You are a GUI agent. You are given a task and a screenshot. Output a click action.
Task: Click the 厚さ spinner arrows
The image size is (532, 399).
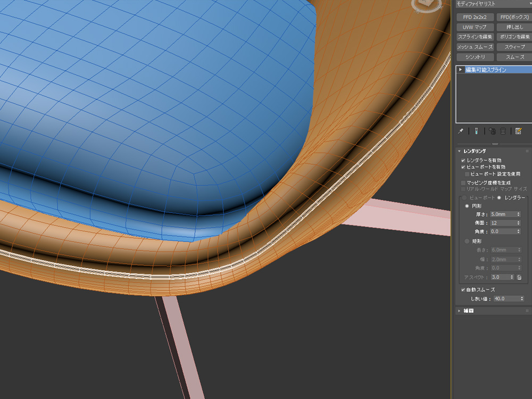518,214
